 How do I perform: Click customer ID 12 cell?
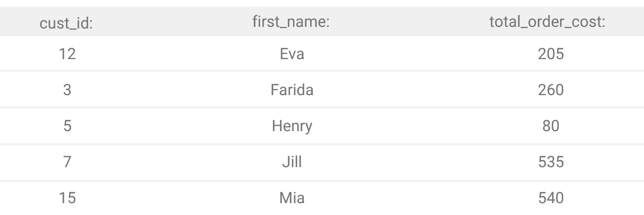[67, 54]
